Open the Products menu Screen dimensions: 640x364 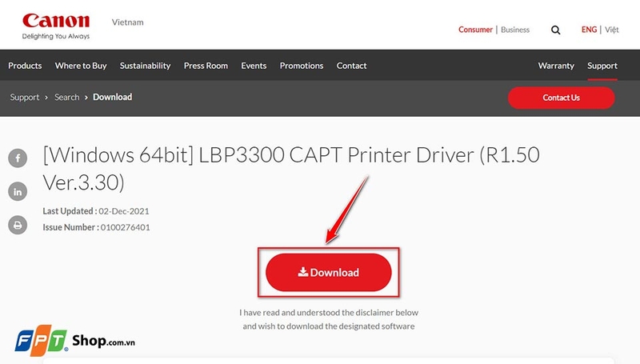(x=25, y=66)
